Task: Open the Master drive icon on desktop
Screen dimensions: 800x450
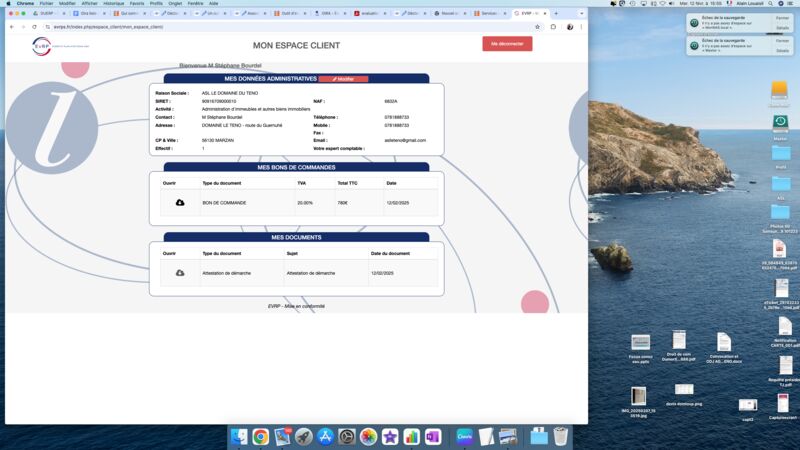Action: (x=780, y=124)
